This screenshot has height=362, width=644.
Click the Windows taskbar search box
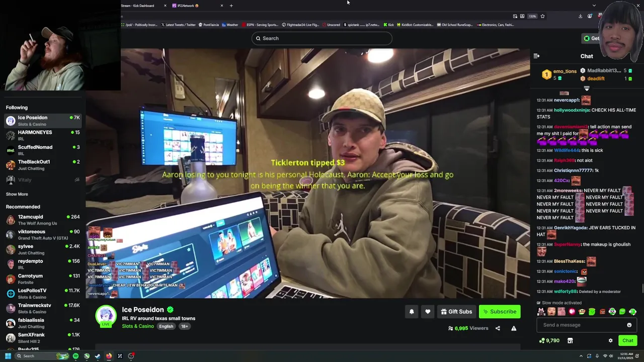pyautogui.click(x=42, y=356)
